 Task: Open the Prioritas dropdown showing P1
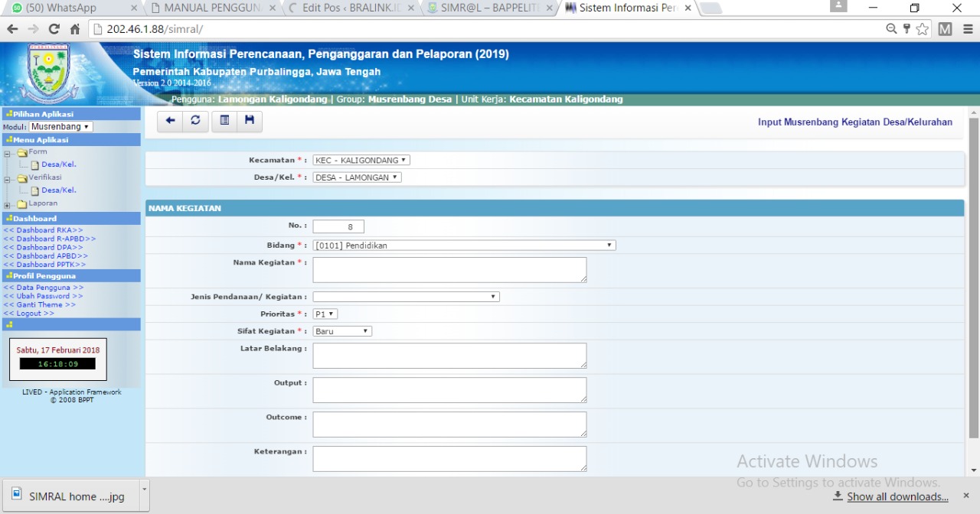coord(325,314)
